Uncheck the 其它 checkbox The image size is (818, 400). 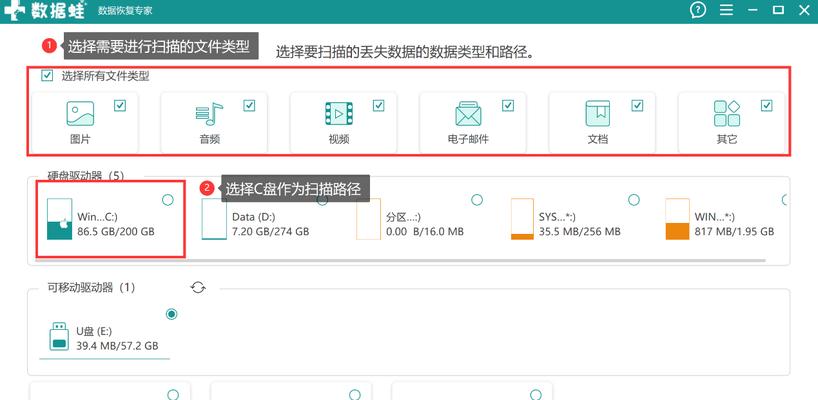click(x=766, y=106)
